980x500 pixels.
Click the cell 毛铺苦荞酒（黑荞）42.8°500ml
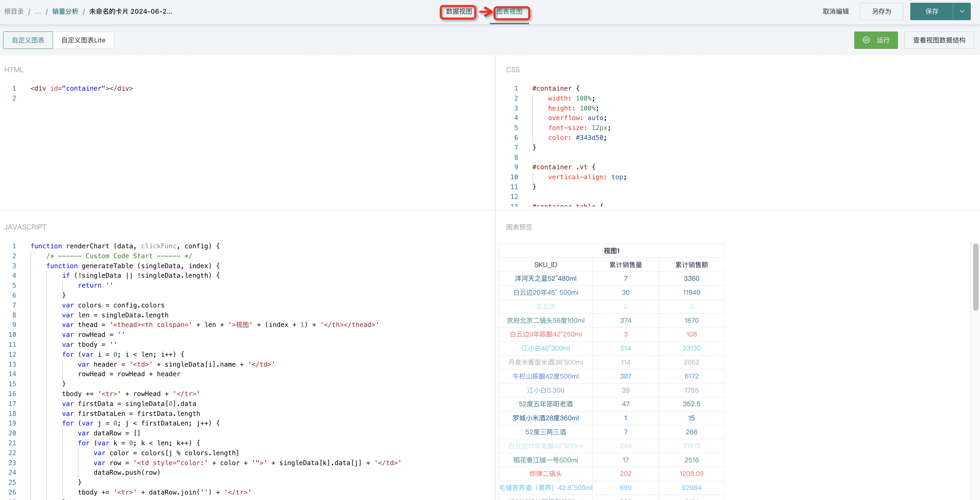point(545,488)
